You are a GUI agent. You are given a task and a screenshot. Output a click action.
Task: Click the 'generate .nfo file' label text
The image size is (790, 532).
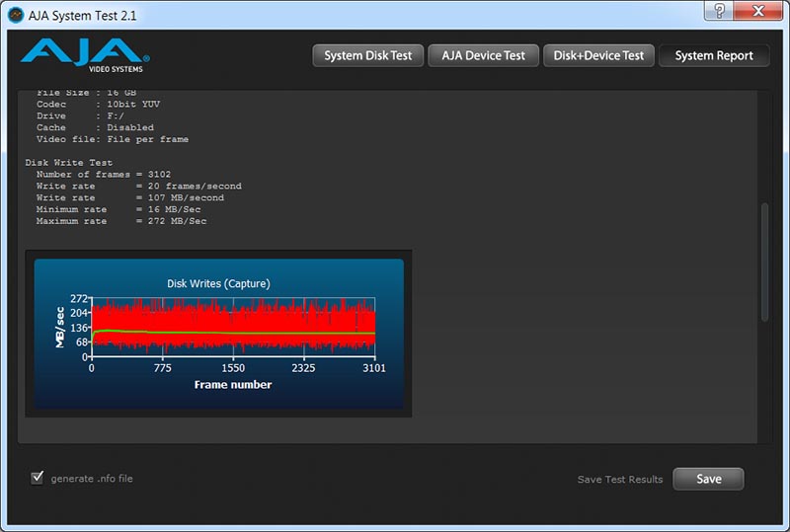pos(92,479)
